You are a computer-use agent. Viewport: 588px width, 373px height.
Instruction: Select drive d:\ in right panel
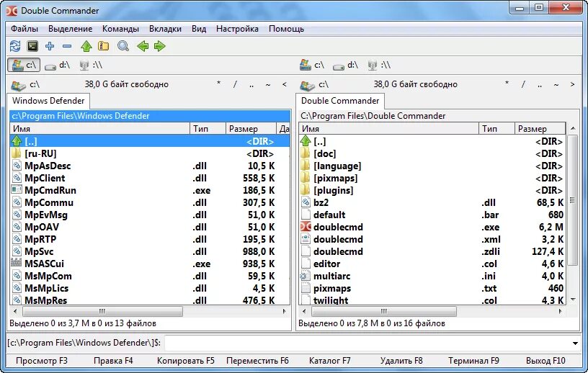pyautogui.click(x=345, y=65)
